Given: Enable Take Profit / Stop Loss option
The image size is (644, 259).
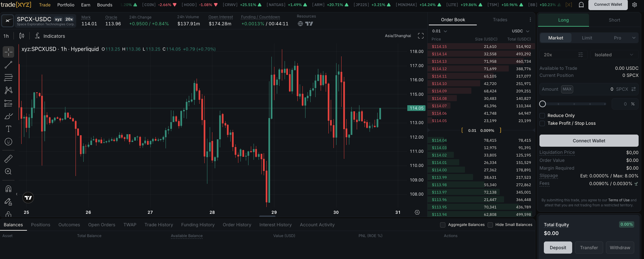Looking at the screenshot, I should [542, 123].
